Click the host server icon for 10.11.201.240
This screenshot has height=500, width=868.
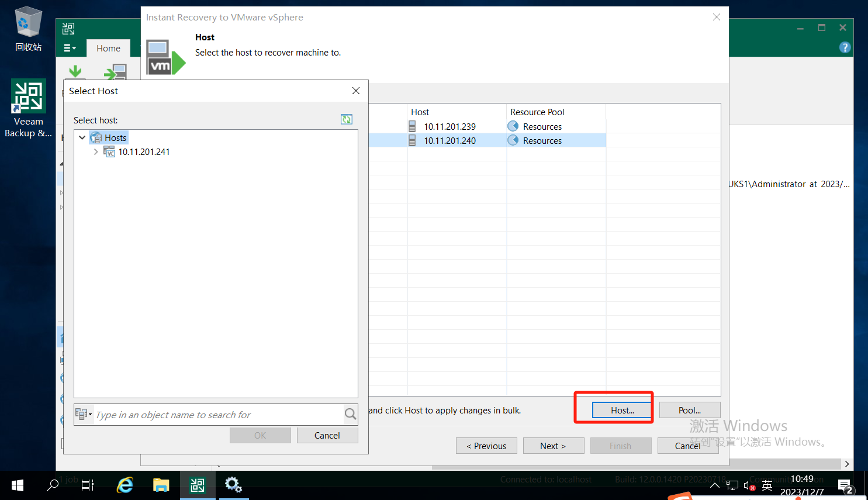click(x=412, y=140)
